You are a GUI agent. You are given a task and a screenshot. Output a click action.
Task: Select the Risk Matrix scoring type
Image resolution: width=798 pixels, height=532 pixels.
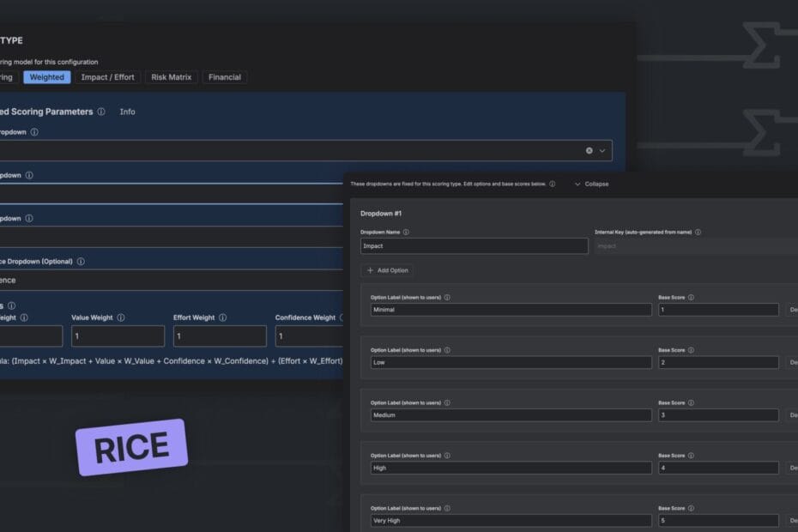pyautogui.click(x=172, y=77)
